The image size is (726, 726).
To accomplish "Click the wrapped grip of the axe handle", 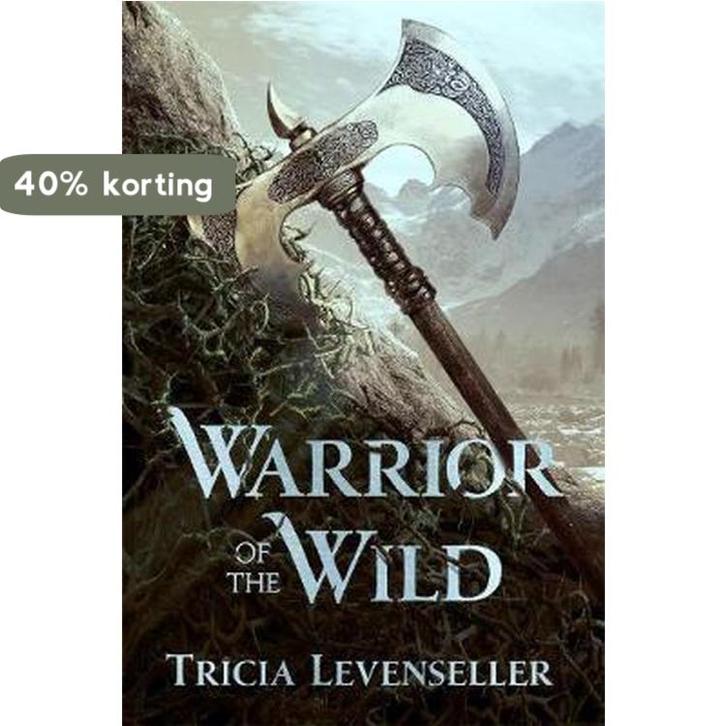I will pos(385,245).
